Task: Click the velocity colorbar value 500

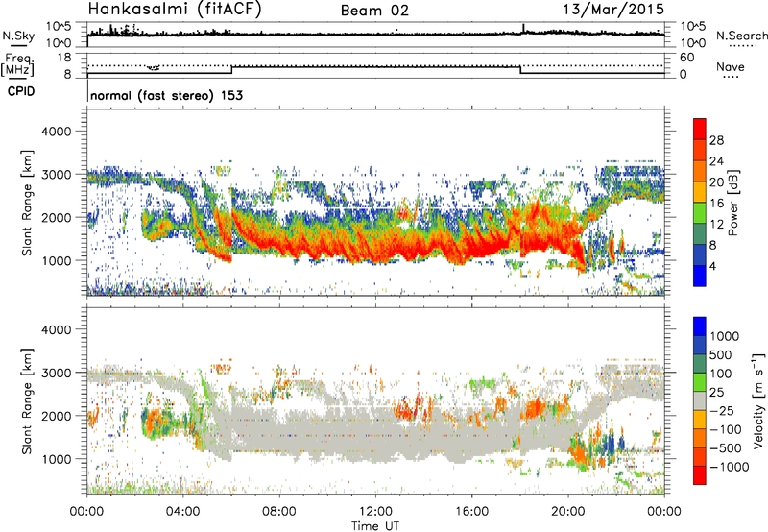Action: pos(721,354)
